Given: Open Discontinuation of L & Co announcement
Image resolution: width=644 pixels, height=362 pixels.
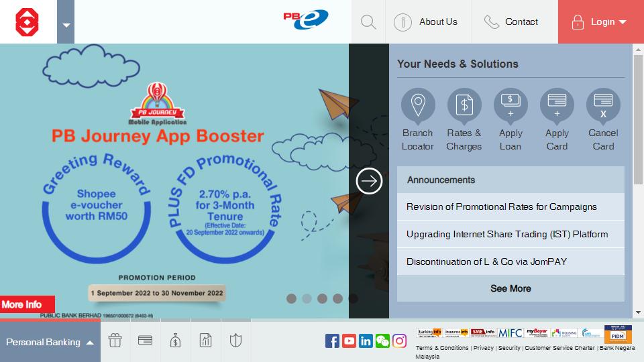Looking at the screenshot, I should tap(511, 261).
